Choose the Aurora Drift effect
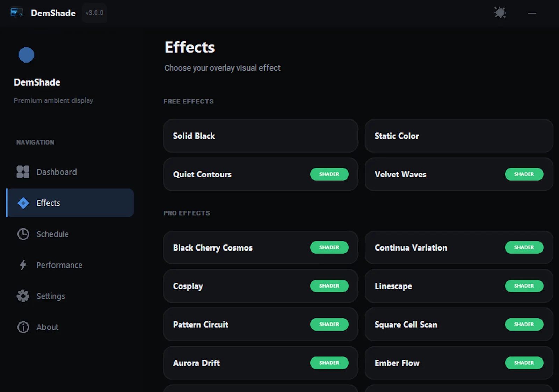This screenshot has width=559, height=392. 261,363
